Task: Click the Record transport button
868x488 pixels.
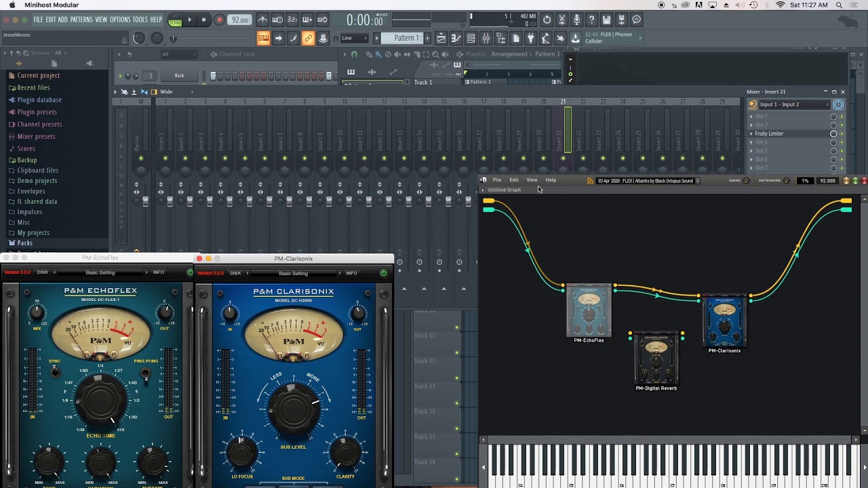Action: click(x=219, y=20)
